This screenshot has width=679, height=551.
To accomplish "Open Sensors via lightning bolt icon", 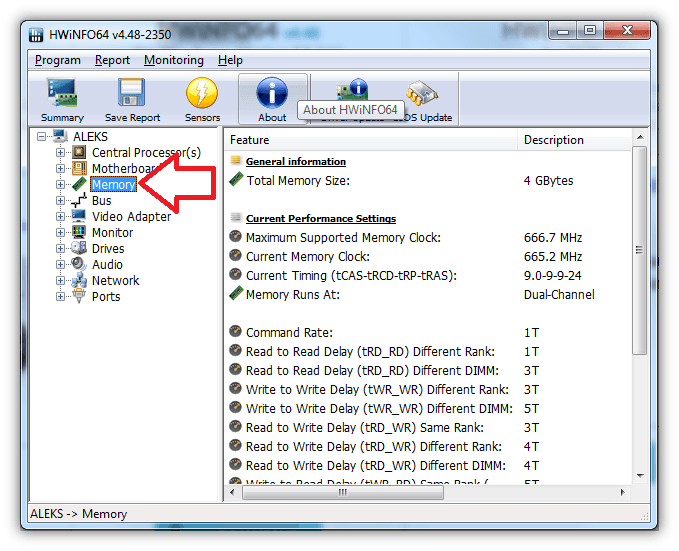I will coord(202,94).
